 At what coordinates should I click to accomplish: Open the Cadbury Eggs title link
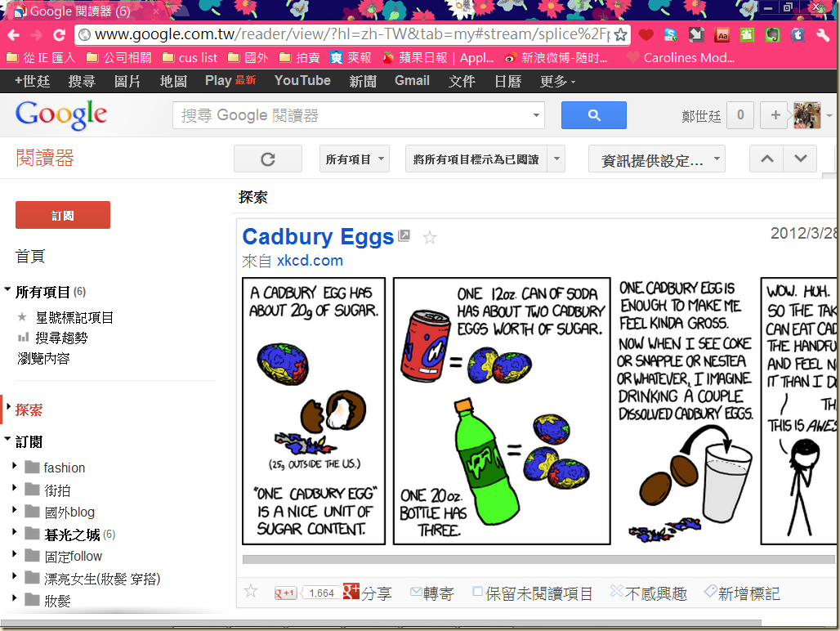[318, 236]
